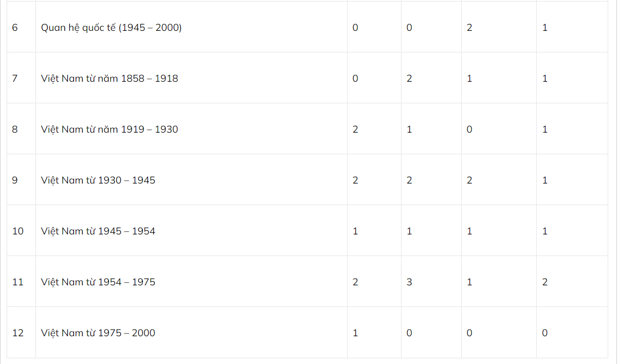Click the row number 6 cell

click(x=15, y=28)
